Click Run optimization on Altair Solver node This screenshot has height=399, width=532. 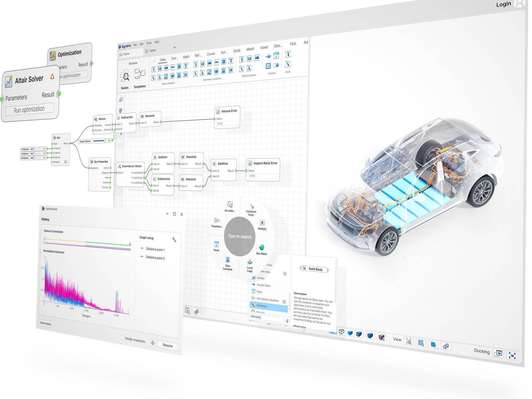pyautogui.click(x=29, y=110)
